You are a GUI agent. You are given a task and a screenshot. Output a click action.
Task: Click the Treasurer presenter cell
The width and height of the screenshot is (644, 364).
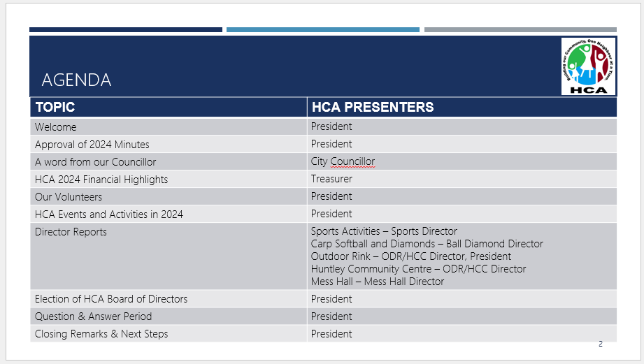[x=331, y=180]
